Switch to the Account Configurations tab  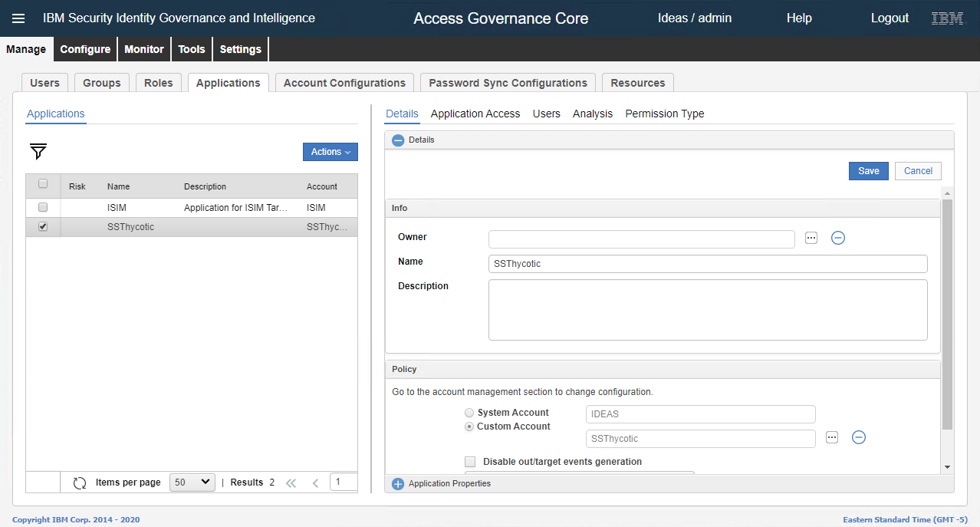point(344,82)
